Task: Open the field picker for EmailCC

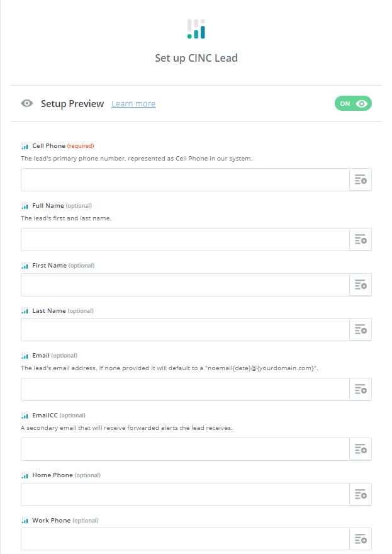Action: (361, 449)
